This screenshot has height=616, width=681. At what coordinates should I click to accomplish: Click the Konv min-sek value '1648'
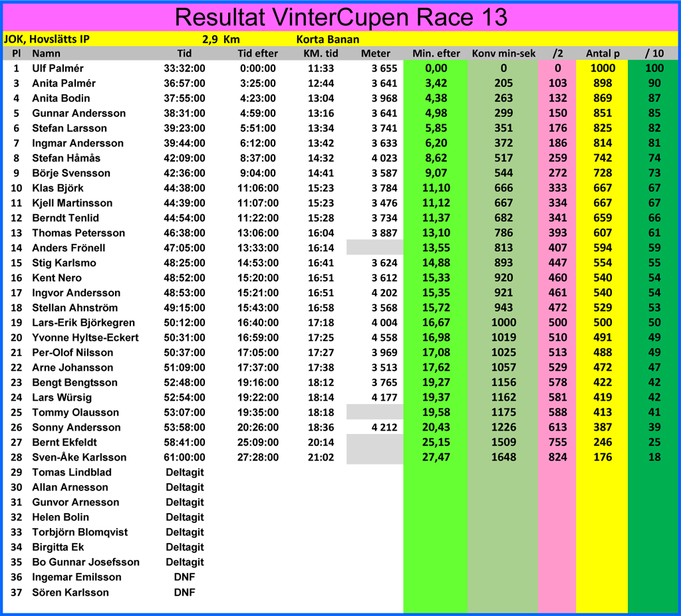point(503,457)
